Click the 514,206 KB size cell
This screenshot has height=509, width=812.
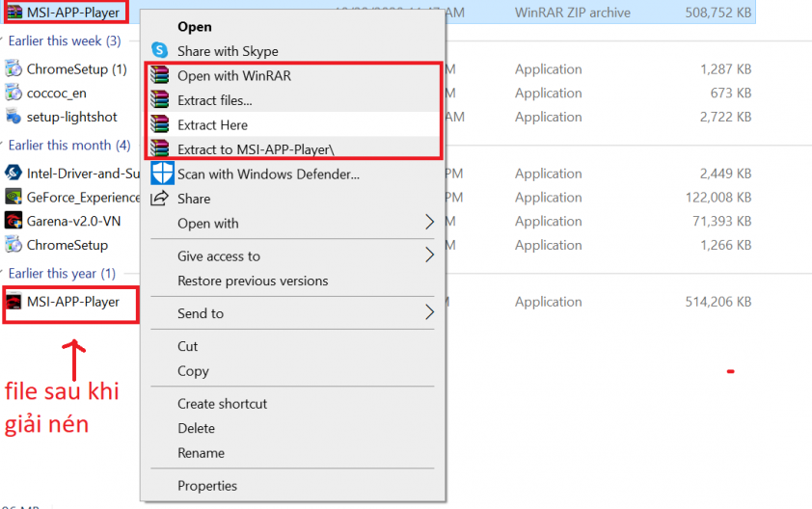click(717, 302)
